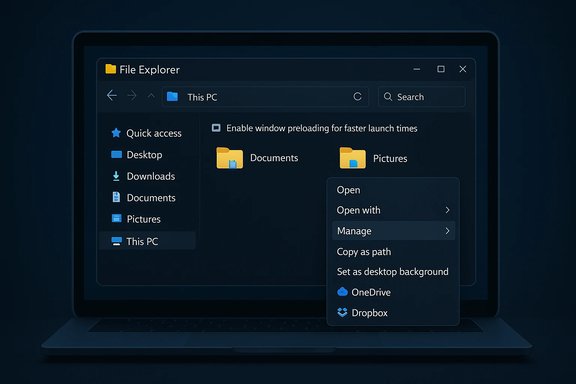Click the Pictures folder name label

(390, 158)
